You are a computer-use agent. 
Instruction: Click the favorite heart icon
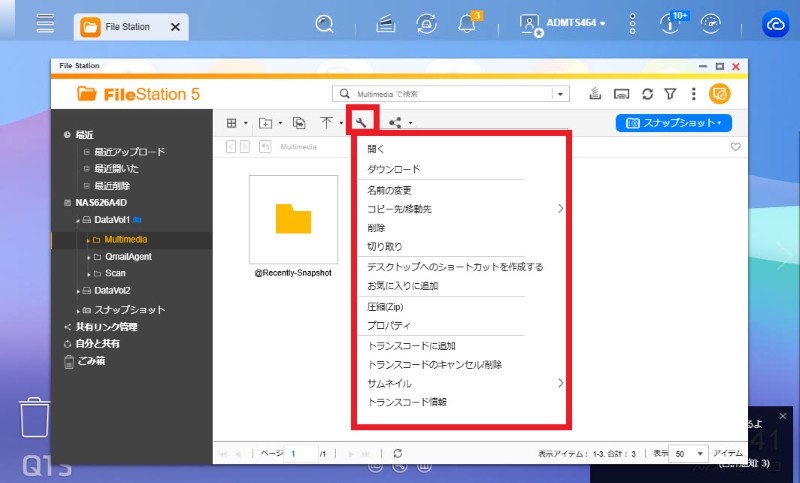pos(735,147)
